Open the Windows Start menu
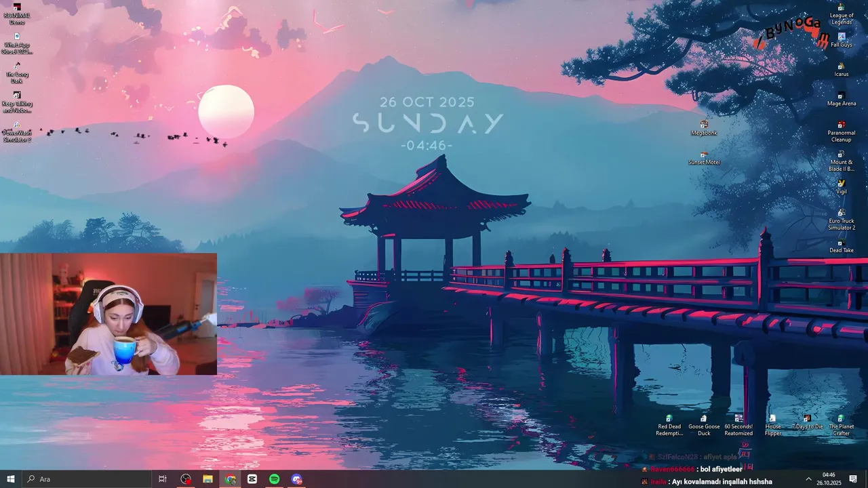The height and width of the screenshot is (488, 868). (x=10, y=479)
